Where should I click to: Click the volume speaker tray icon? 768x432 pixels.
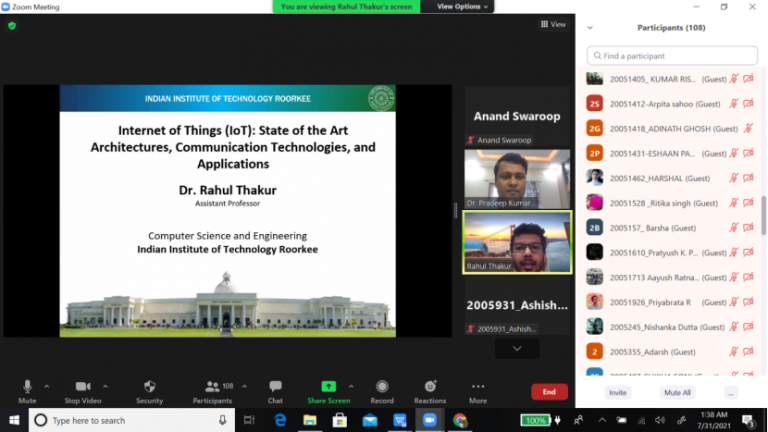pyautogui.click(x=660, y=420)
